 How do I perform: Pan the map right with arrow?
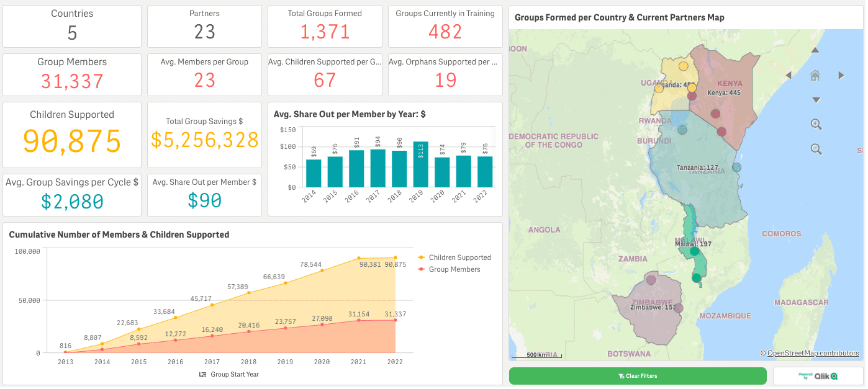[x=841, y=76]
